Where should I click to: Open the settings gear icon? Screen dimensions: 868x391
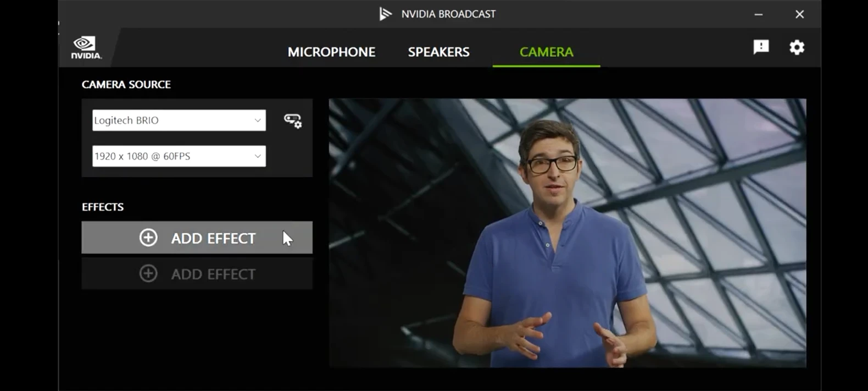point(797,47)
